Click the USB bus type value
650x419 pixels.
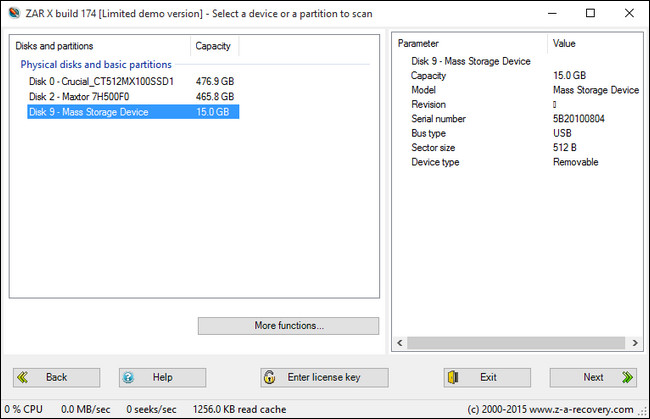562,133
